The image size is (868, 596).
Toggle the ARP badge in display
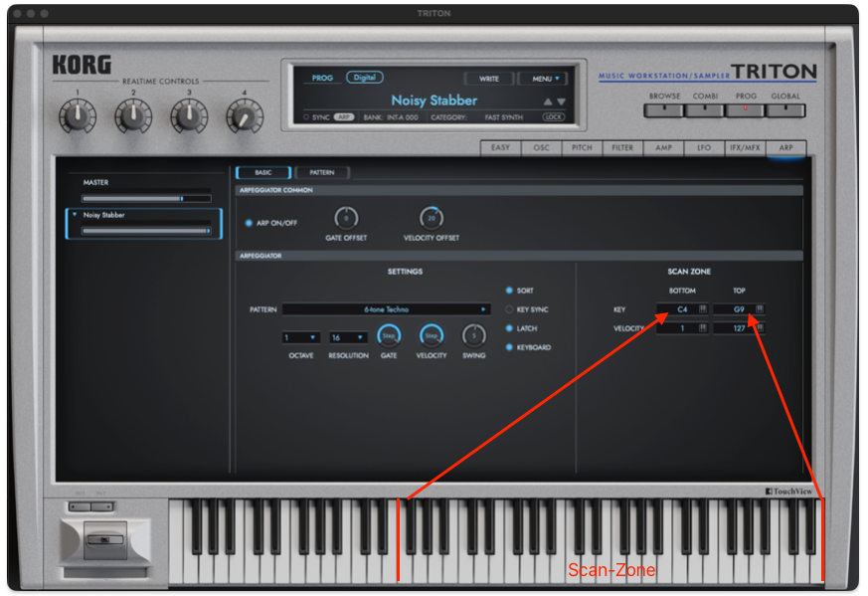(x=344, y=117)
